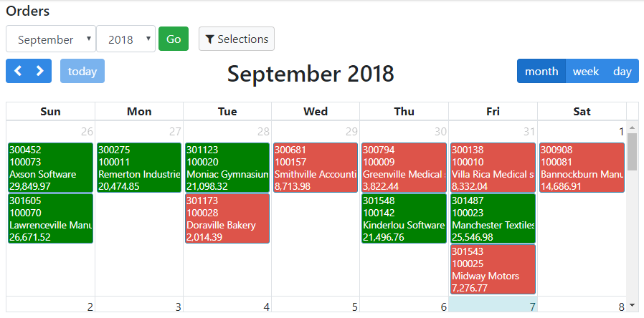Open Axson Software order 300452
Viewport: 644px width, 318px height.
point(50,168)
